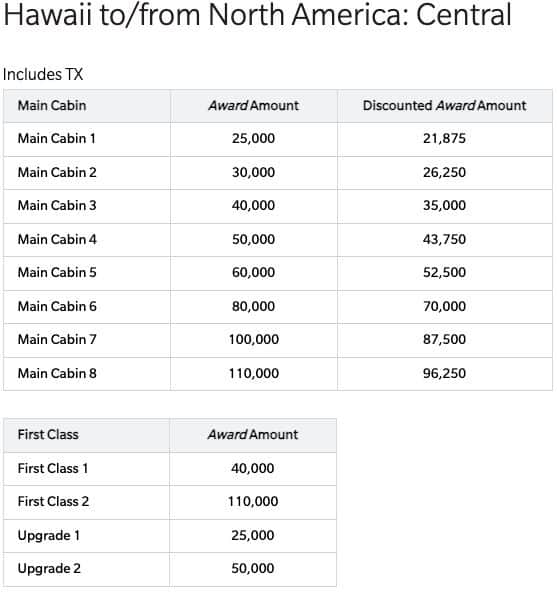Screen dimensions: 557x592
Task: Click the 26,250 discounted amount
Action: (444, 173)
